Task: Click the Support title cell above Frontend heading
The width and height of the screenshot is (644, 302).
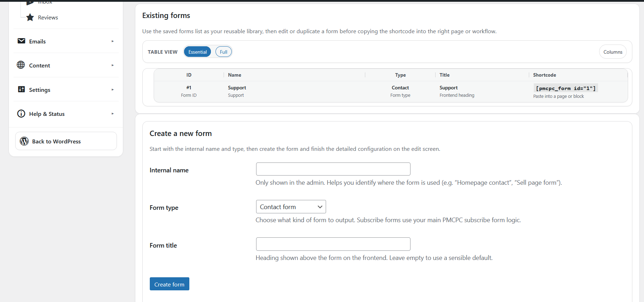Action: (449, 88)
